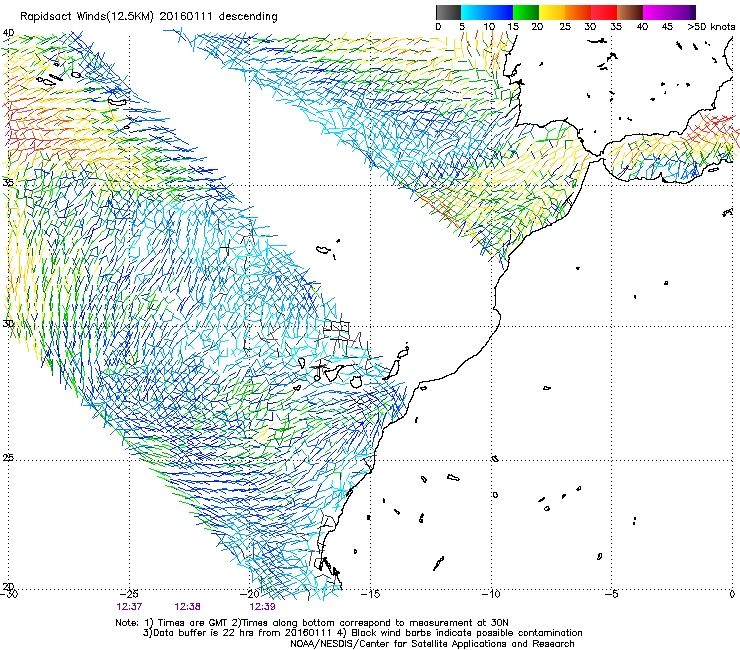Click the latitude label 40

(x=8, y=33)
